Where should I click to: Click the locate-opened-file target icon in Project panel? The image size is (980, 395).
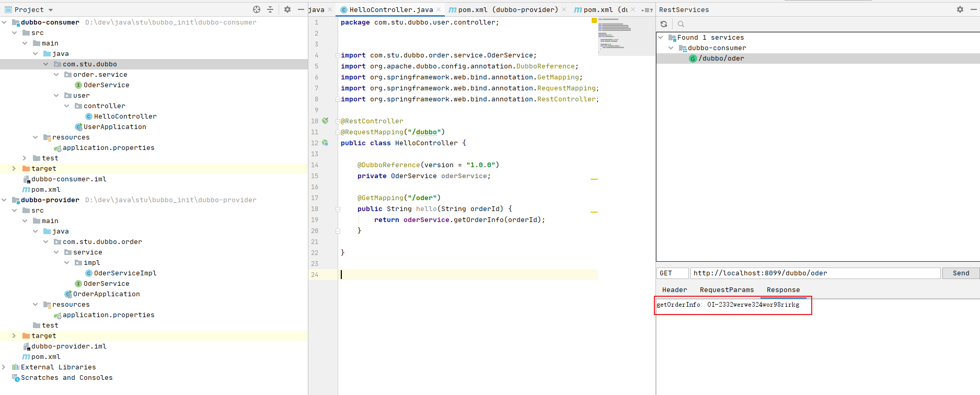[x=257, y=9]
